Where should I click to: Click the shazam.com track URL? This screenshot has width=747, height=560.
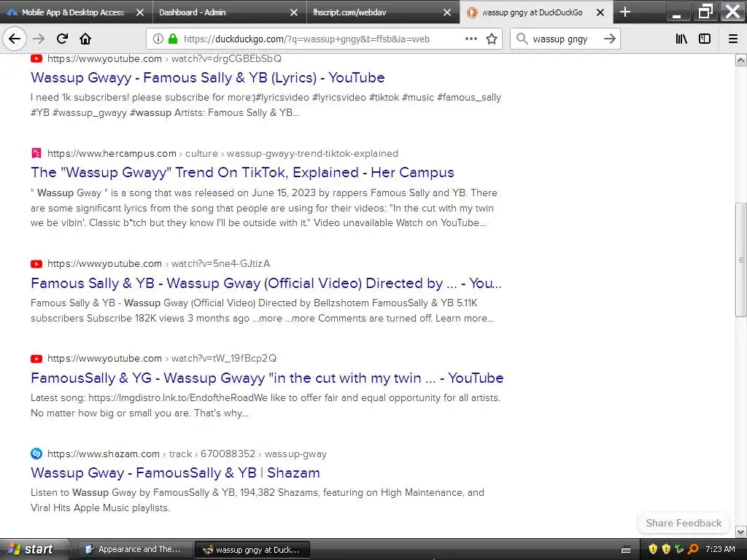[187, 454]
